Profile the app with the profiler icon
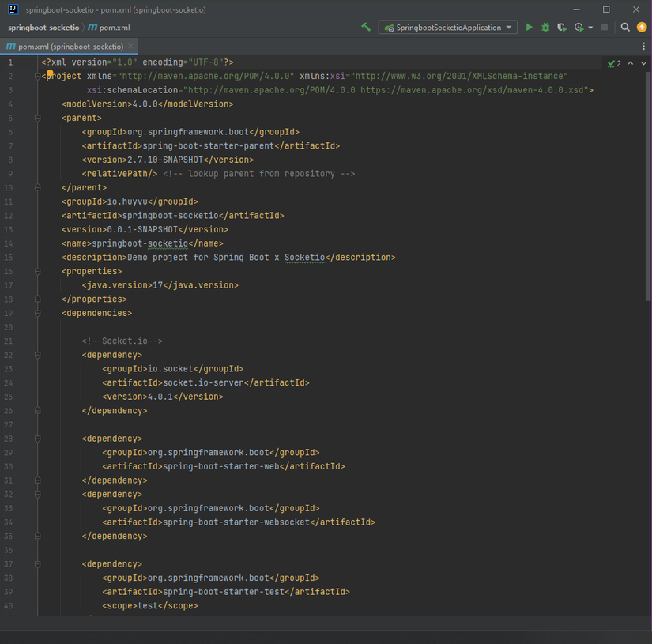This screenshot has height=644, width=652. tap(578, 26)
